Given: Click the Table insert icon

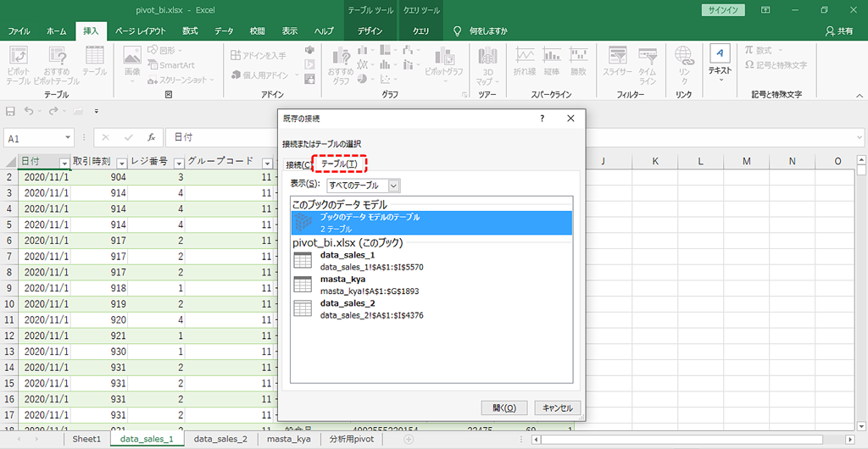Looking at the screenshot, I should (x=95, y=61).
